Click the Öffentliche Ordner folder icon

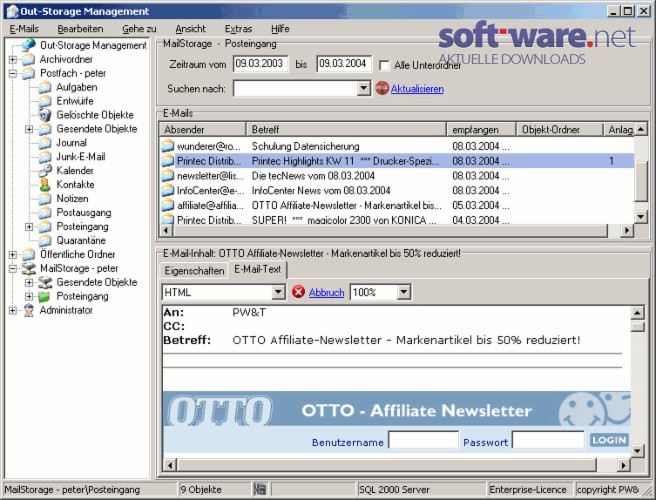tap(28, 254)
